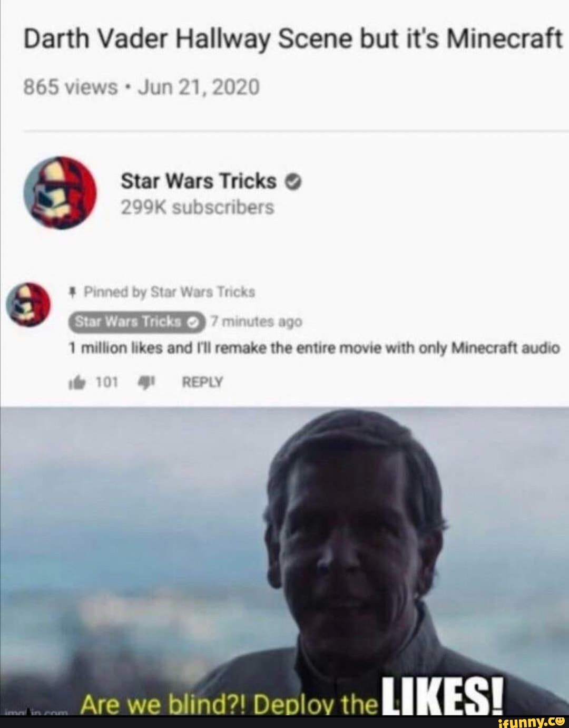Click the pin icon beside Pinned by text

click(74, 292)
